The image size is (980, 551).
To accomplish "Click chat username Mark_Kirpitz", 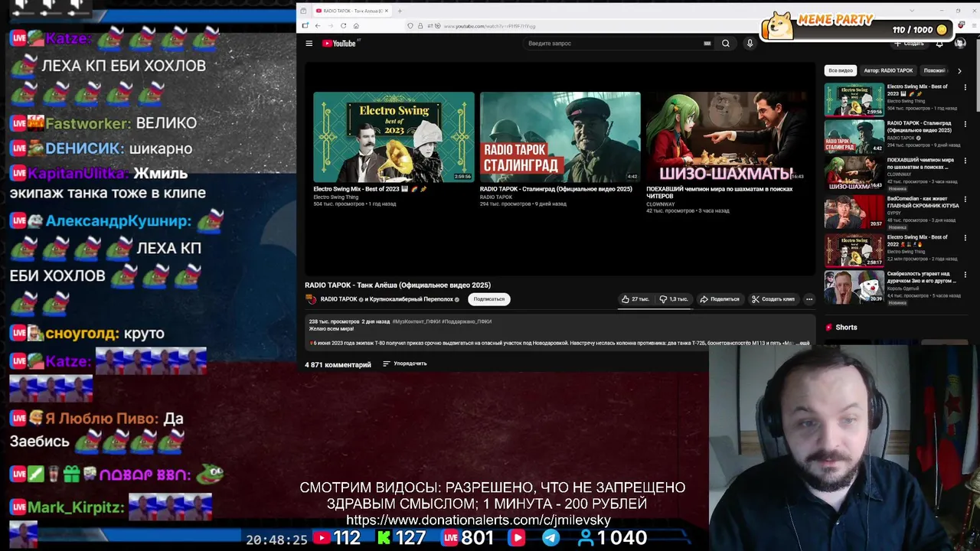I will 76,507.
